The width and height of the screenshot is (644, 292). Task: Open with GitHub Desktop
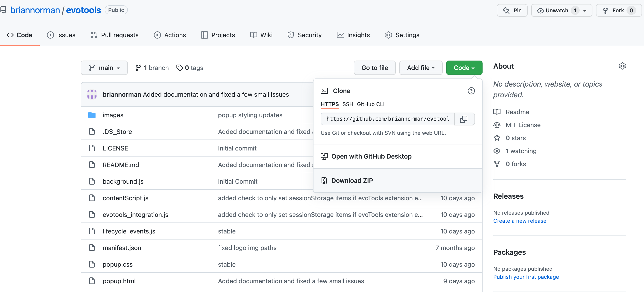(371, 156)
